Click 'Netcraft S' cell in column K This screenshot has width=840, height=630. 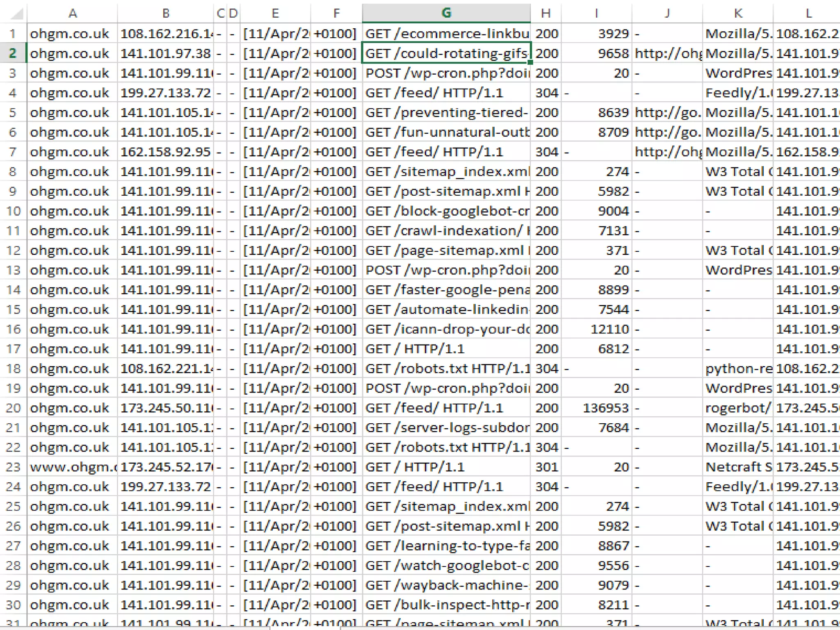click(x=737, y=467)
